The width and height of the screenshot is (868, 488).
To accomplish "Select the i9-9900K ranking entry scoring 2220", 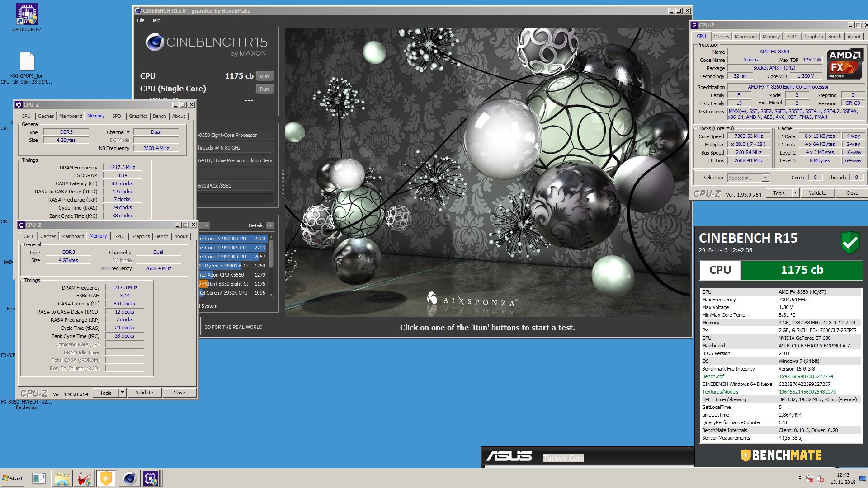I will click(233, 239).
